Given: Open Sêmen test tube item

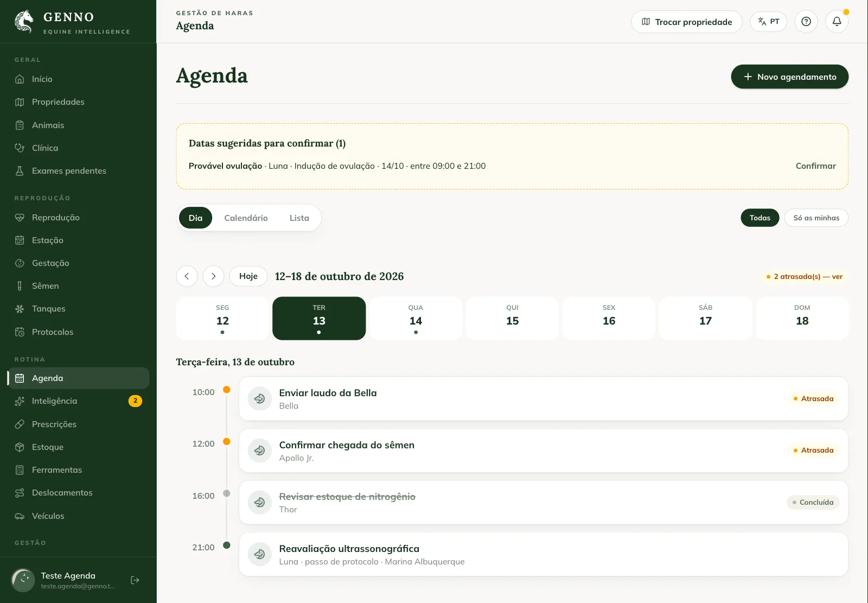Looking at the screenshot, I should (78, 286).
